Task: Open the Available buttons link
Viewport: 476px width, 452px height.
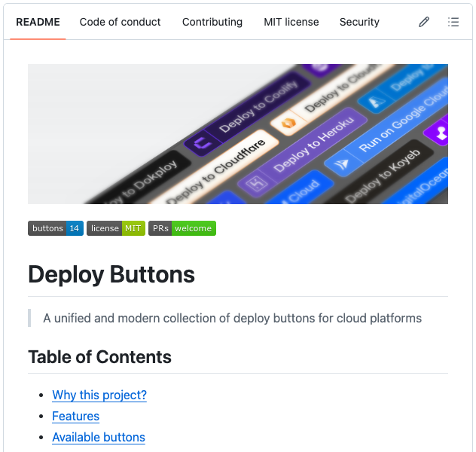Action: pyautogui.click(x=99, y=437)
